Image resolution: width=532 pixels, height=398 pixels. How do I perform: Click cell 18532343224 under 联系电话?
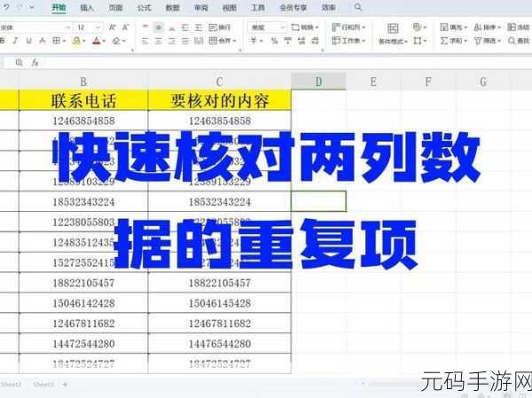[83, 202]
